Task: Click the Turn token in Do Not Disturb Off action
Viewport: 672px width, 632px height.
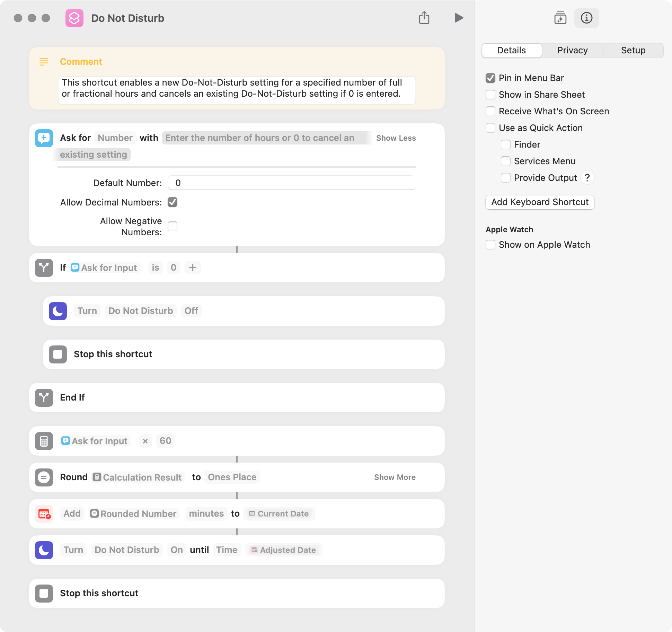Action: (x=87, y=311)
